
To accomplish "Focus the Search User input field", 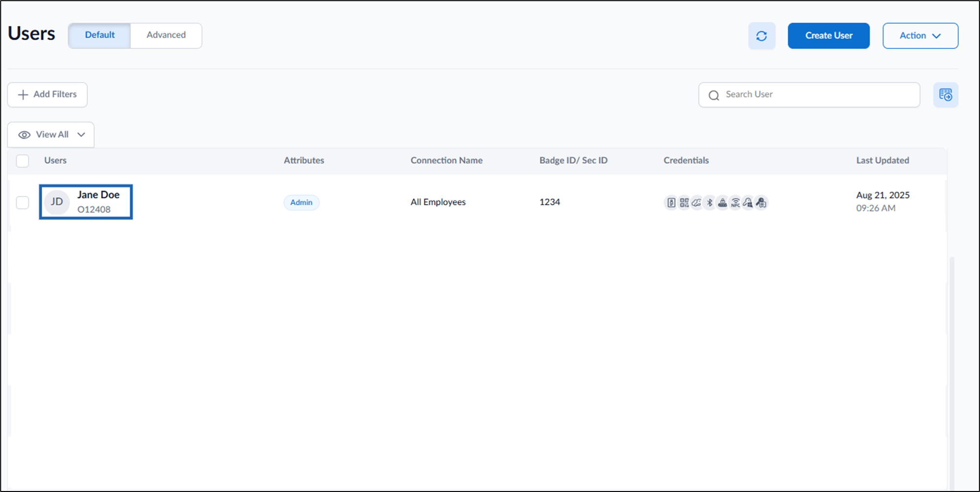I will pyautogui.click(x=809, y=95).
